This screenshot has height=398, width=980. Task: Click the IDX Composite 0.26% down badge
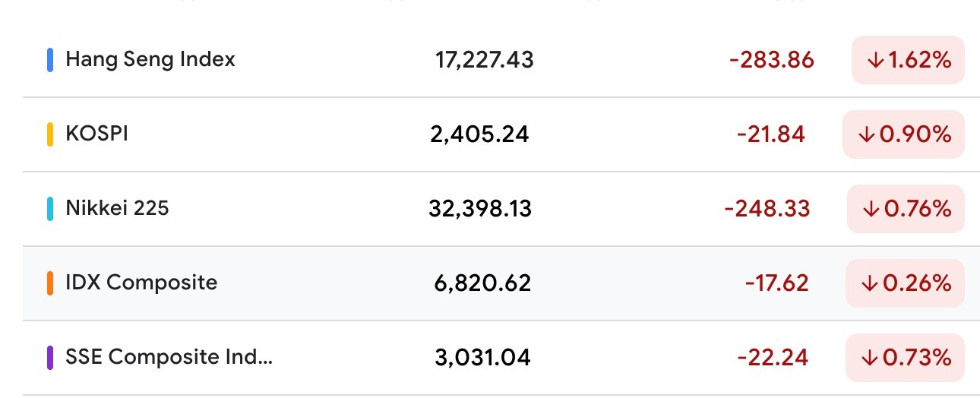(x=905, y=283)
